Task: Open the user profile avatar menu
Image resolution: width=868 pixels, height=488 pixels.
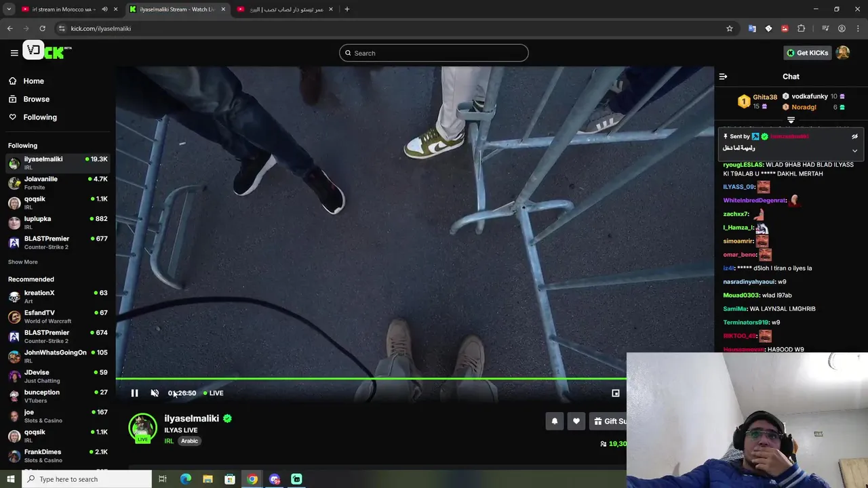Action: coord(843,53)
